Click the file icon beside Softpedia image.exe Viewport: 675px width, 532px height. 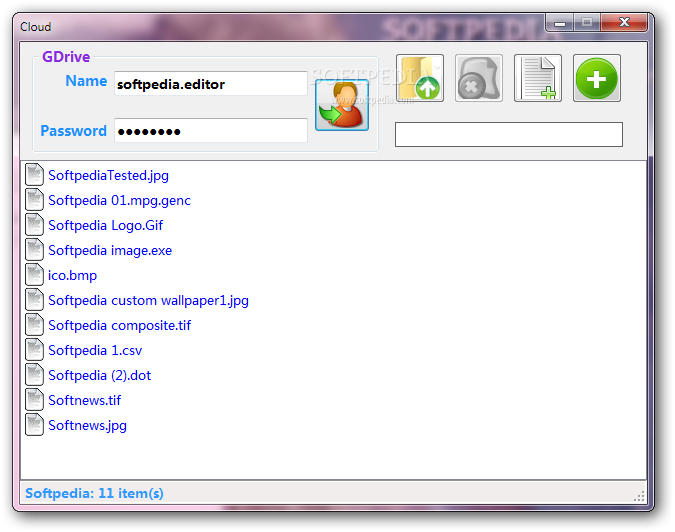[x=34, y=250]
